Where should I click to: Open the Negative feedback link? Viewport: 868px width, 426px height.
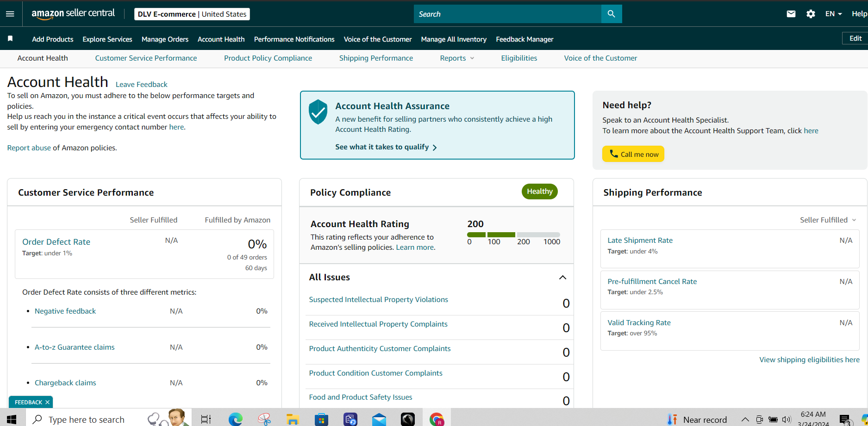(x=65, y=311)
